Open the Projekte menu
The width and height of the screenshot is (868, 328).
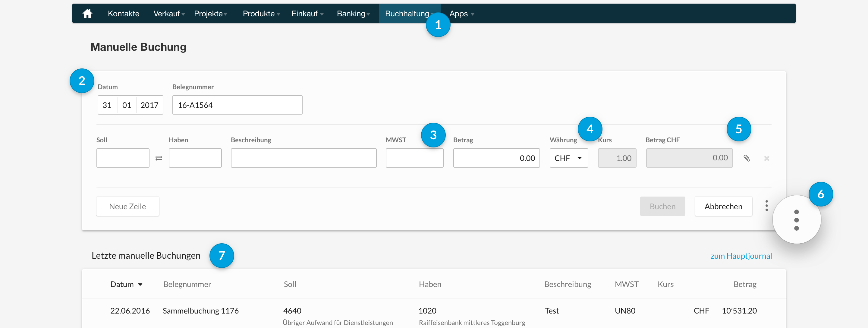(211, 14)
